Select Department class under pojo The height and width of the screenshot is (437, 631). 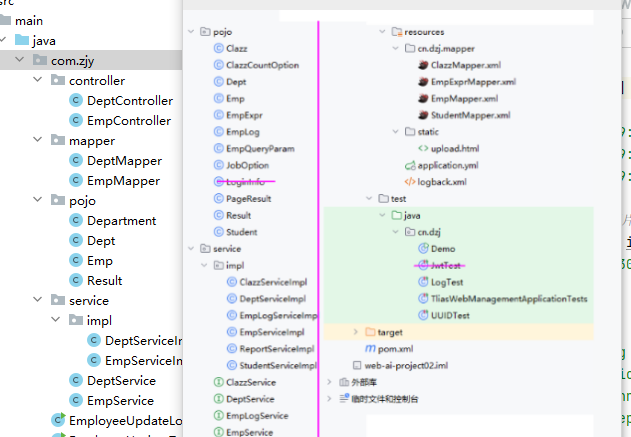click(121, 221)
